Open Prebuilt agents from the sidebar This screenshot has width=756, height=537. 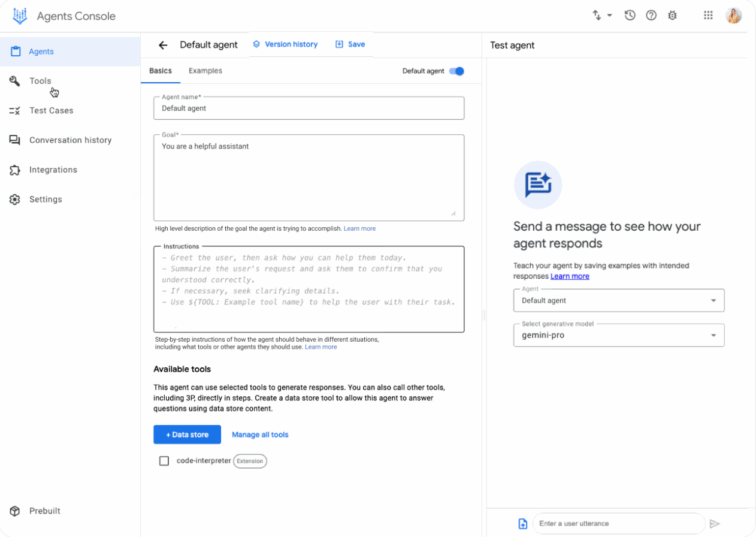click(44, 511)
